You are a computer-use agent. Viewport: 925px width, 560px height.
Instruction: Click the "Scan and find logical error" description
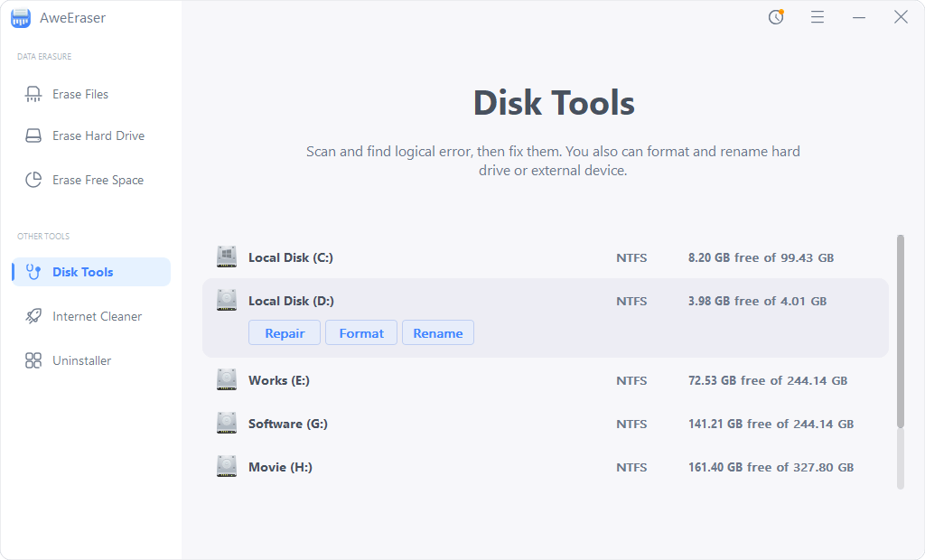coord(554,161)
